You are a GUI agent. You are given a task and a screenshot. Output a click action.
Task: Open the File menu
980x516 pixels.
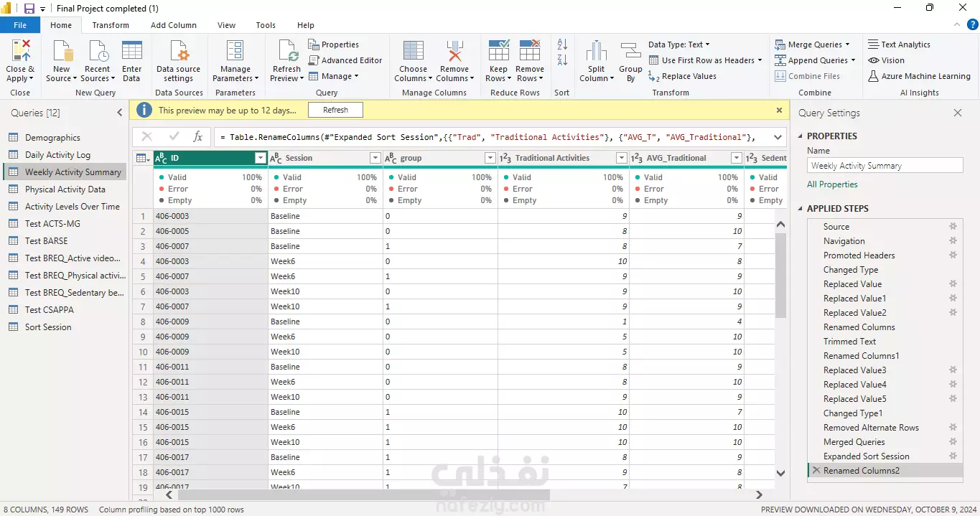pos(20,25)
